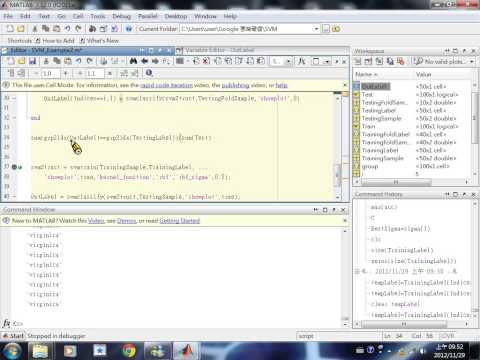The image size is (480, 360).
Task: Click Workspace horizontal scrollbar
Action: 397,182
